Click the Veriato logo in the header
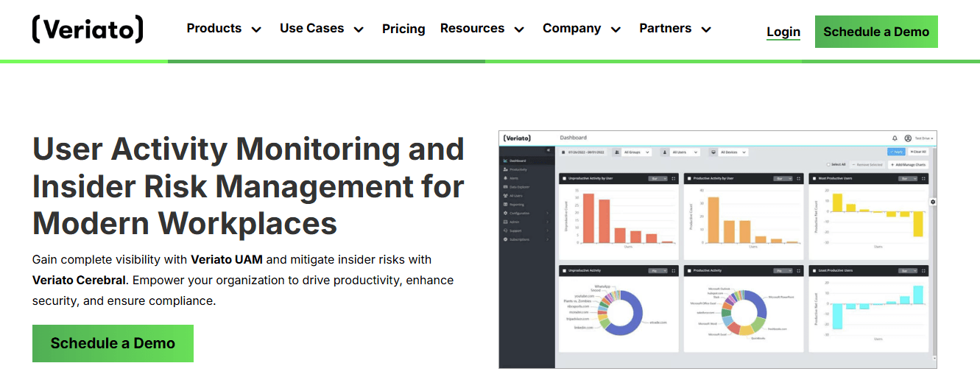 [88, 29]
